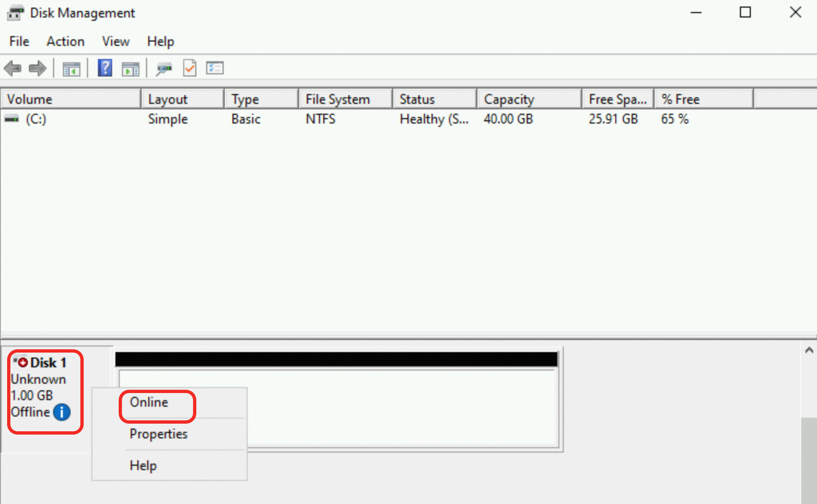Click the checkmark Properties toolbar icon

[190, 68]
